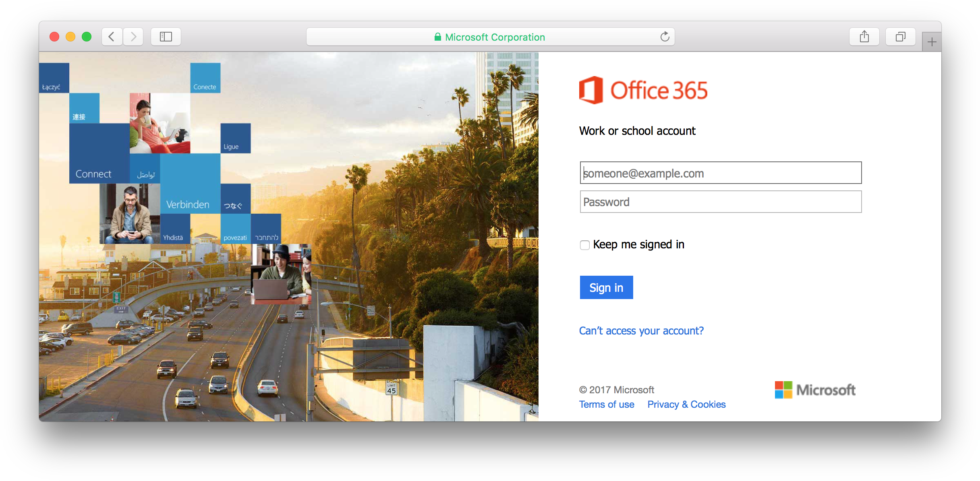Open Privacy & Cookies link
The width and height of the screenshot is (980, 481).
pos(686,405)
